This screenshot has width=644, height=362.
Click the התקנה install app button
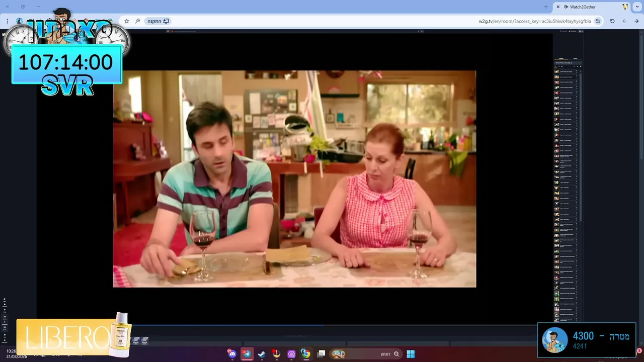point(158,21)
